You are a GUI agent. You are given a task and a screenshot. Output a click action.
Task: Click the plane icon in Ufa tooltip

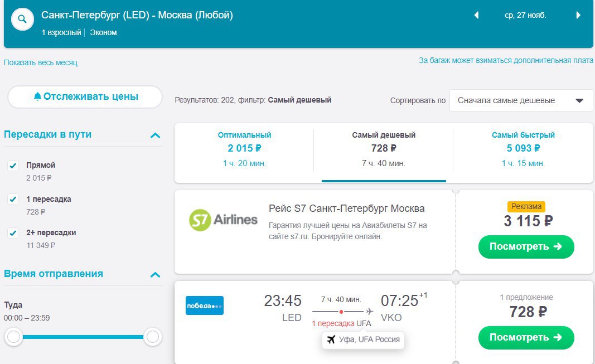331,339
